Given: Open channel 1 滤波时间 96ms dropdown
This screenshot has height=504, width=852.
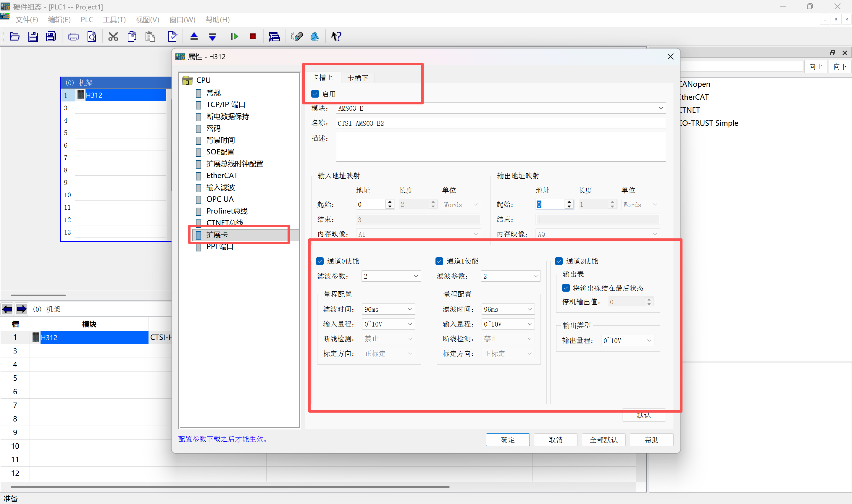Looking at the screenshot, I should tap(508, 309).
